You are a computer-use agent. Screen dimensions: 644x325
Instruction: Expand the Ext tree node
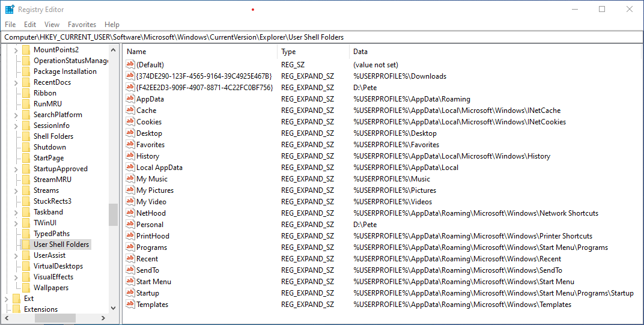(x=7, y=299)
